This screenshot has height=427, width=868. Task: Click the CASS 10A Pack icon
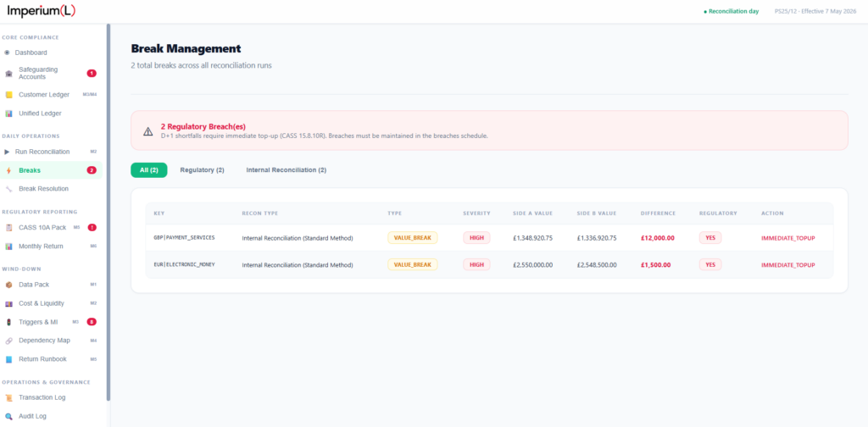[x=8, y=227]
